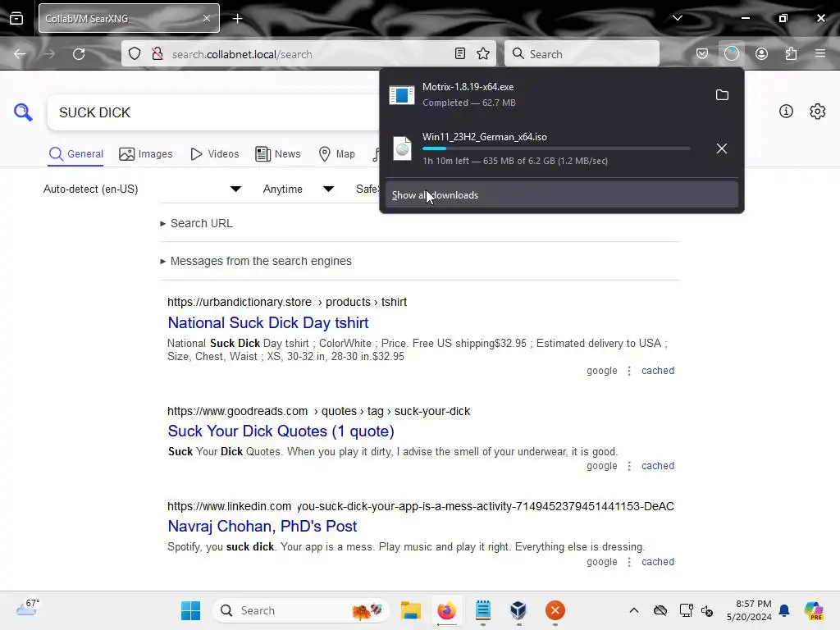
Task: Close the CollabVM SearXNG tab
Action: 207,18
